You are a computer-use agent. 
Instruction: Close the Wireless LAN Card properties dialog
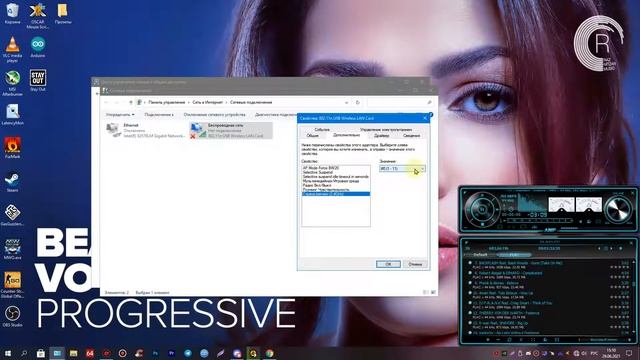[x=425, y=118]
